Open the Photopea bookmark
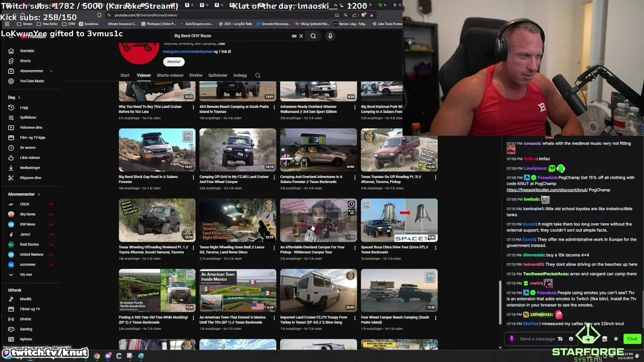The image size is (644, 362). click(158, 24)
